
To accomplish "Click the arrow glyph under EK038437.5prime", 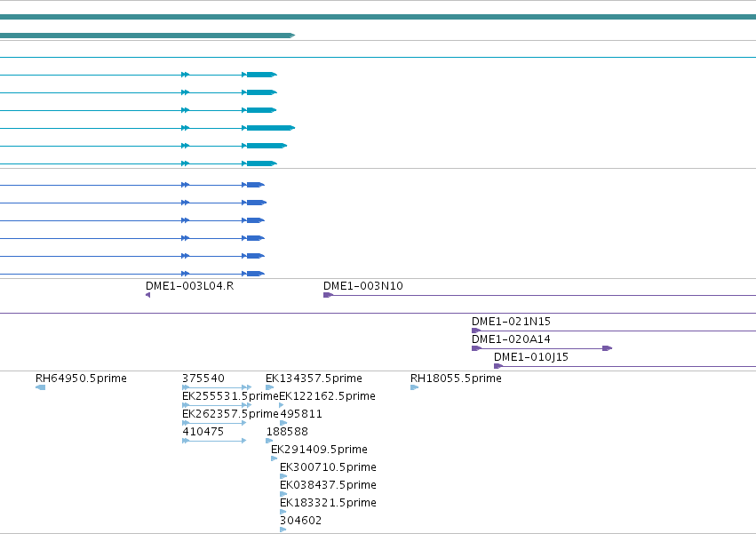I will 283,494.
